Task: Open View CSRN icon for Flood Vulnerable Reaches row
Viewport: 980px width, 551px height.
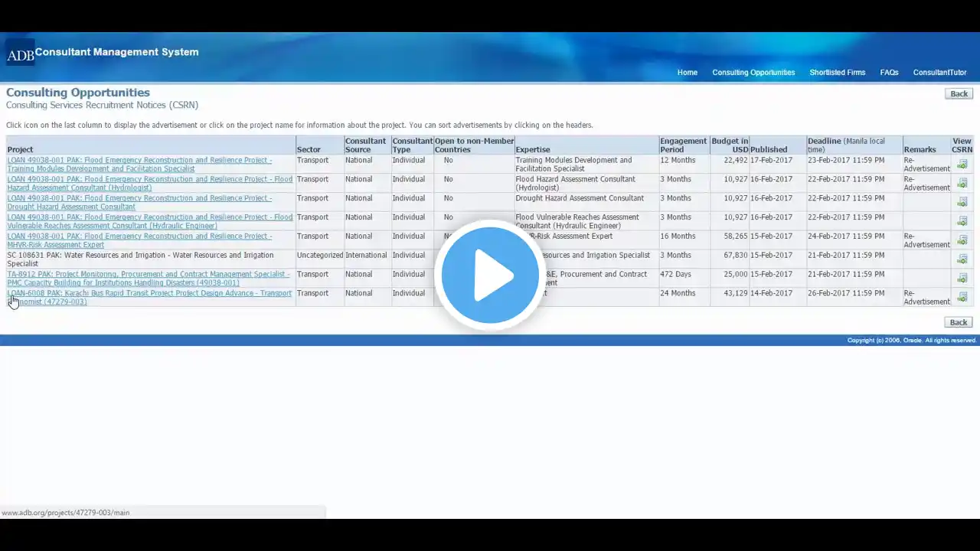Action: tap(962, 221)
